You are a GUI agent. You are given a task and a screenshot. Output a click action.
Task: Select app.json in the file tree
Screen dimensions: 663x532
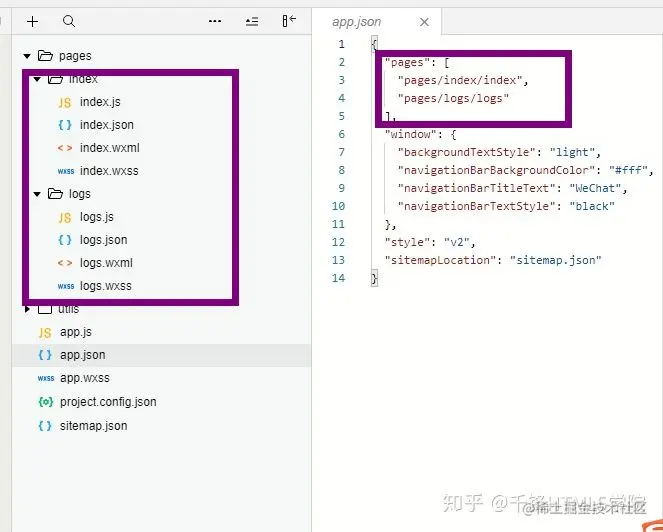click(161, 355)
